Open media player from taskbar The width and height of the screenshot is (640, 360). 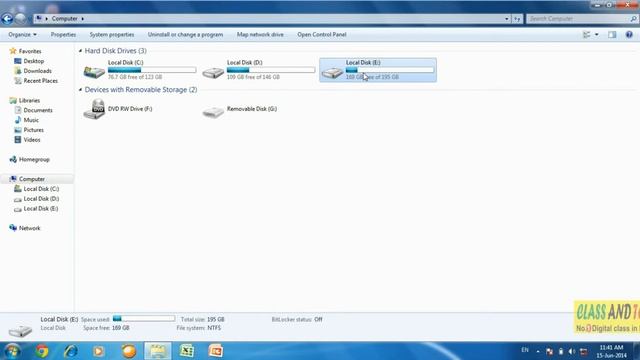click(x=98, y=351)
